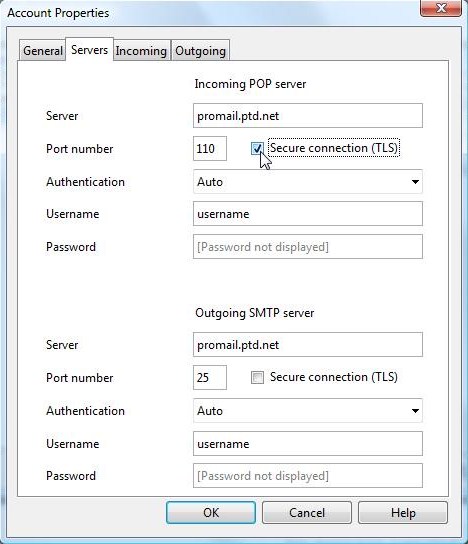Click the incoming POP Password field
468x544 pixels.
coord(308,247)
